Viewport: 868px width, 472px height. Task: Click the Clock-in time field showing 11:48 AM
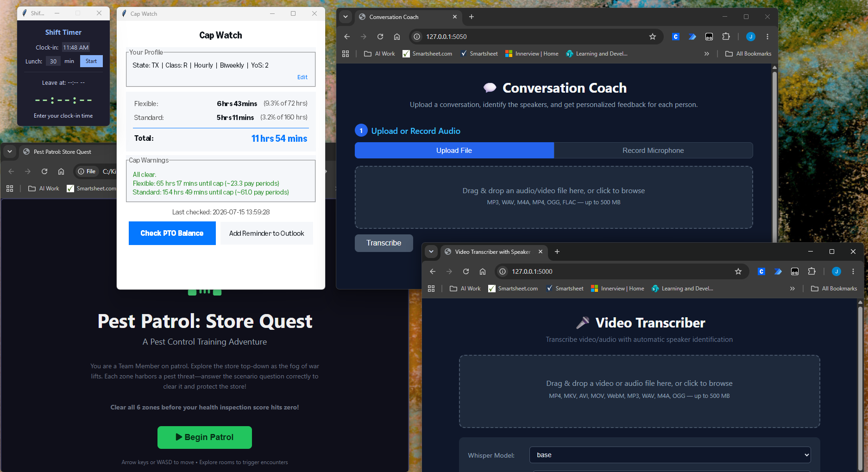pyautogui.click(x=76, y=47)
